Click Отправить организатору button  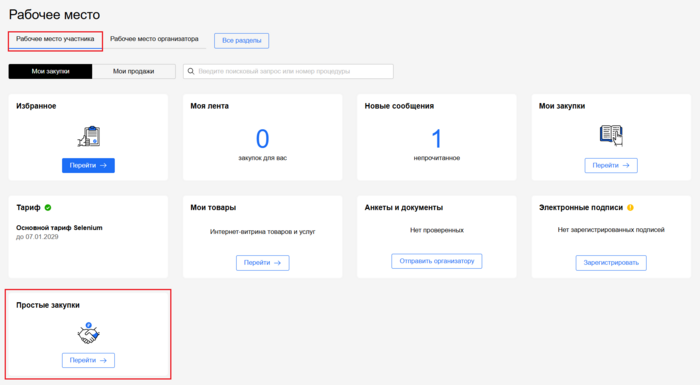click(x=437, y=261)
